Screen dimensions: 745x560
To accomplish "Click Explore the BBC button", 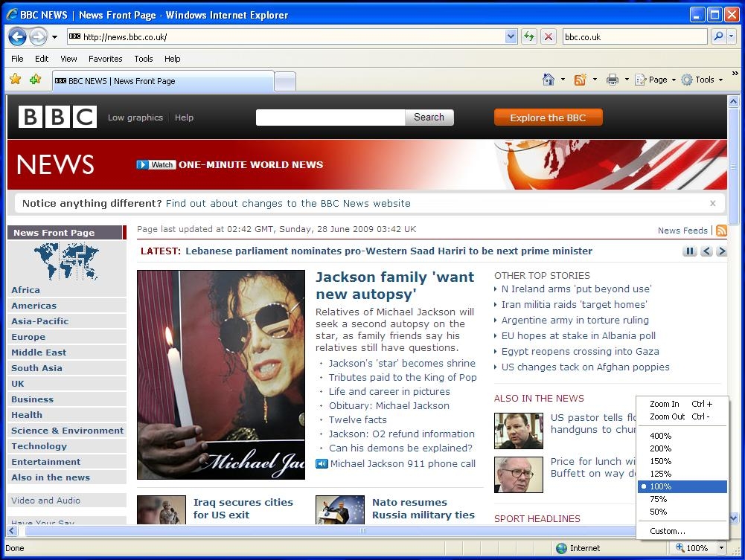I will (549, 118).
